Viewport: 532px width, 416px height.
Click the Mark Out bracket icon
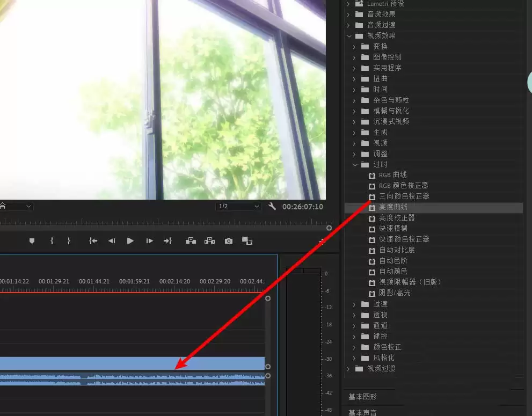[x=69, y=241]
